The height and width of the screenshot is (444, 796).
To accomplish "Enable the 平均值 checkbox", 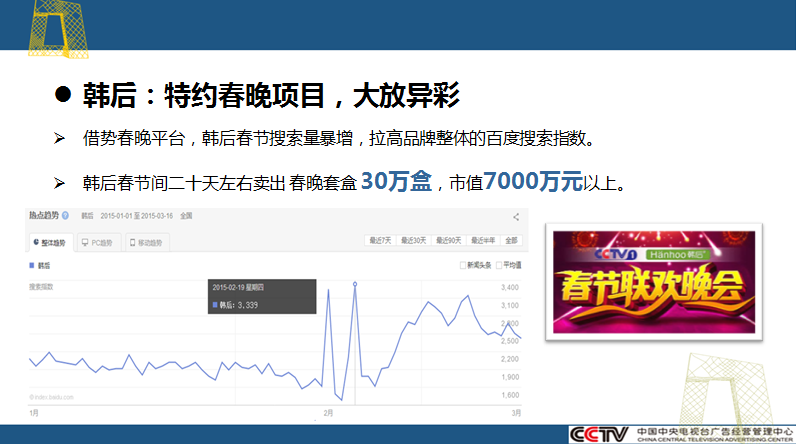I will click(x=499, y=265).
